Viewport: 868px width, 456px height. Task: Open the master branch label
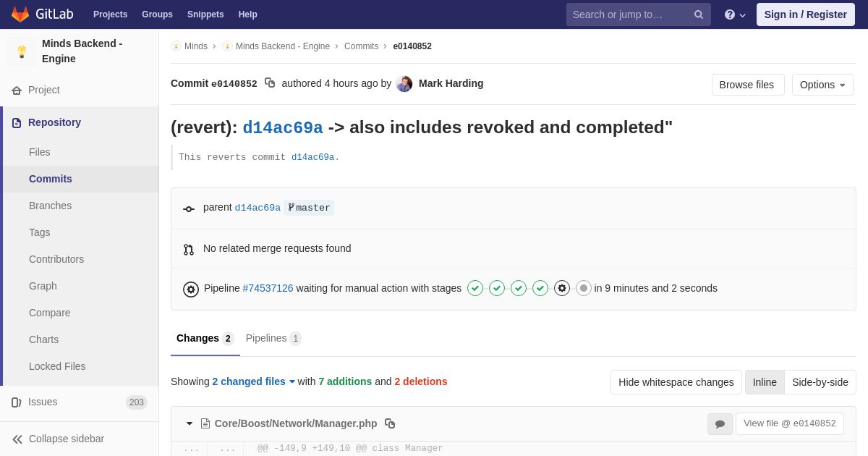309,208
